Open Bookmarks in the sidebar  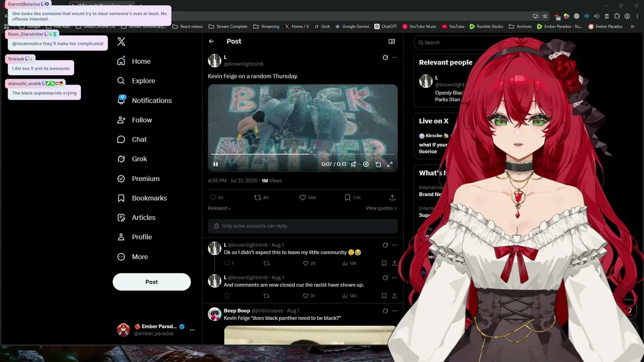tap(142, 198)
